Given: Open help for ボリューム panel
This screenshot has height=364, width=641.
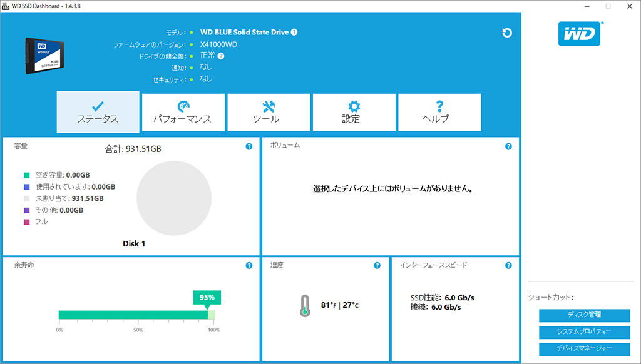Looking at the screenshot, I should (508, 146).
